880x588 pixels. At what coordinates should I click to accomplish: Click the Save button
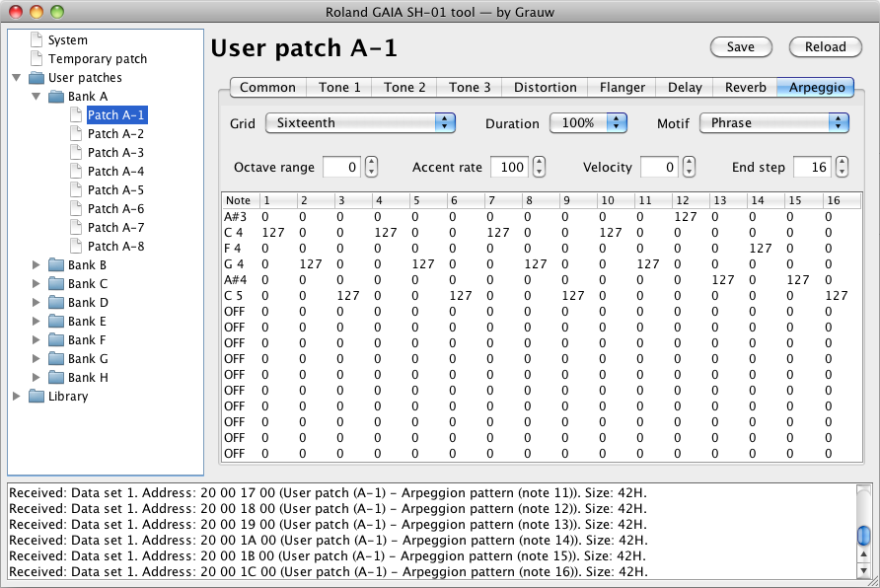pyautogui.click(x=741, y=47)
